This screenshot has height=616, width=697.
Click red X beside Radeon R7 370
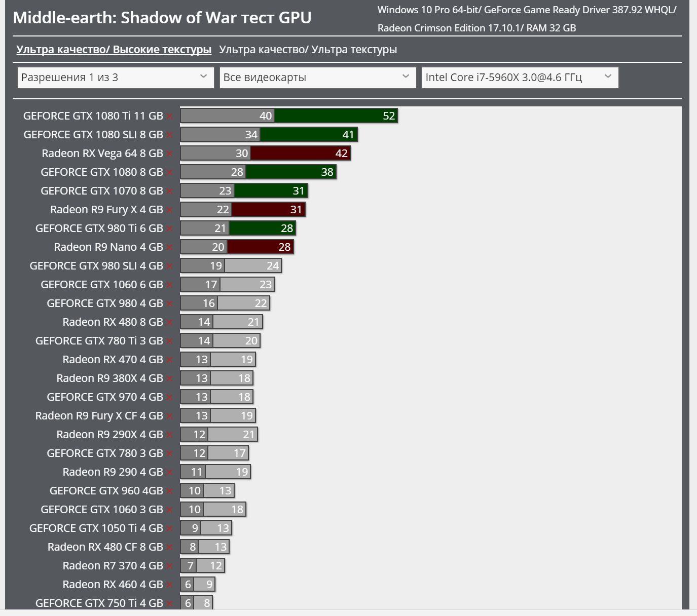click(x=169, y=566)
